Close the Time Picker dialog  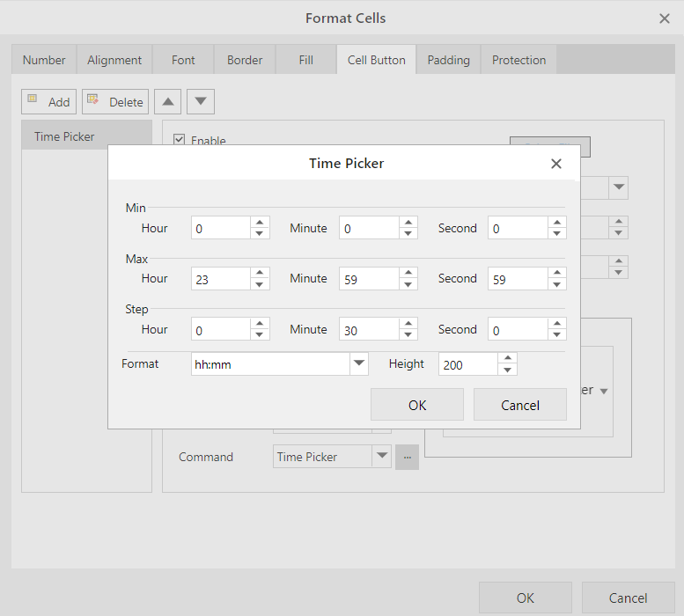pyautogui.click(x=555, y=164)
